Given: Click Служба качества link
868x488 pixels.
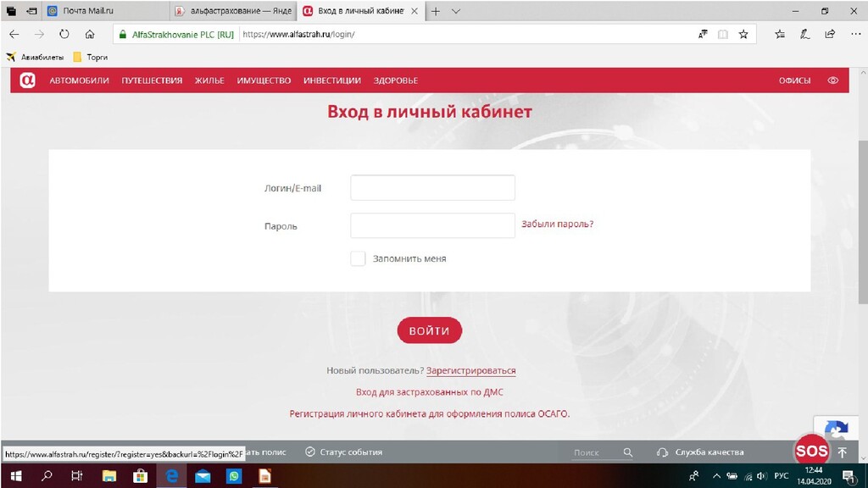Looking at the screenshot, I should pos(709,452).
